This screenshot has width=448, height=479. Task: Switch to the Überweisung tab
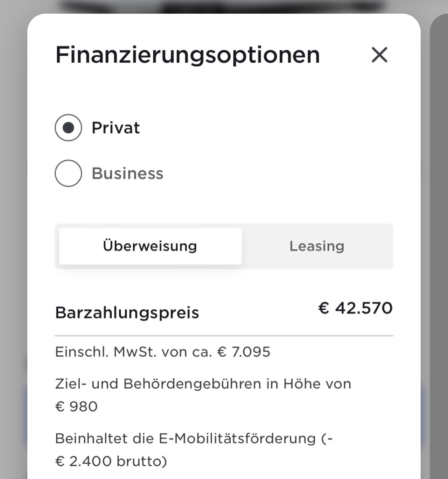tap(150, 246)
